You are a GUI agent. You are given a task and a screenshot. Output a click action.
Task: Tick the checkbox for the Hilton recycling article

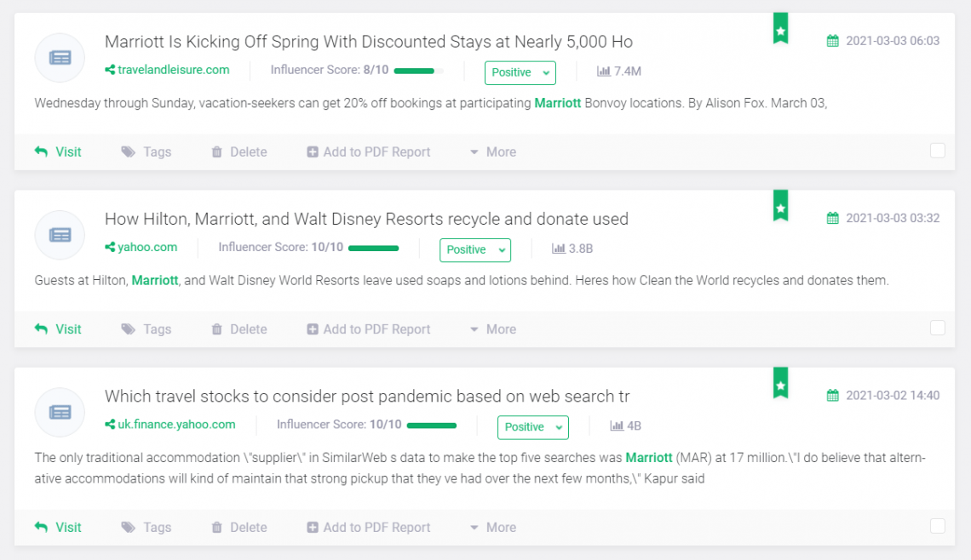(938, 328)
